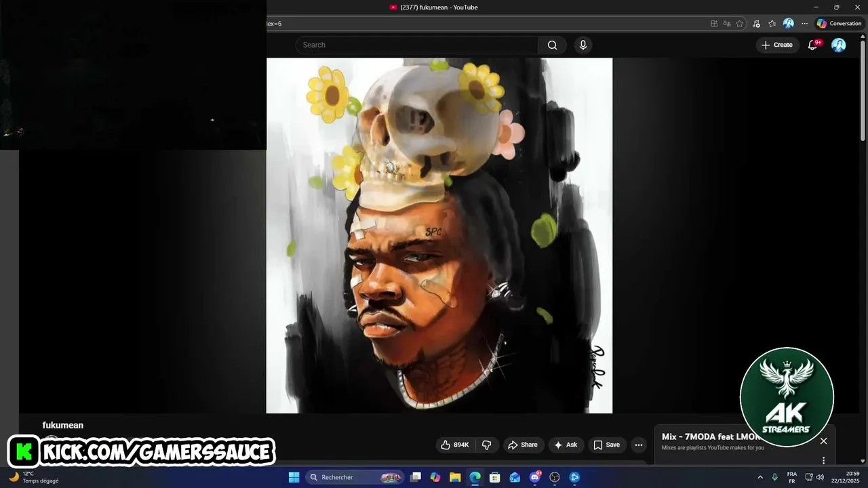Click the Create button
The width and height of the screenshot is (868, 488).
776,45
